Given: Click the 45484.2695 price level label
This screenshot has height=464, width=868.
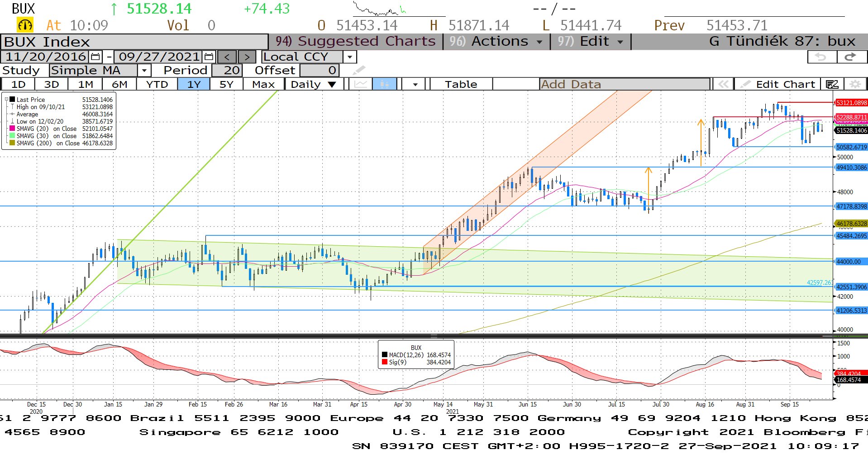Looking at the screenshot, I should [x=851, y=236].
